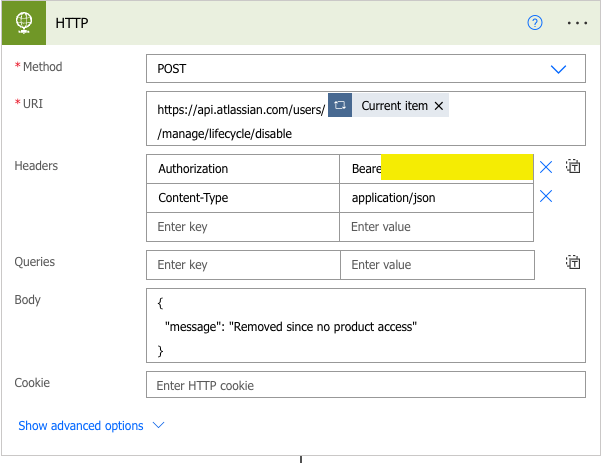Image resolution: width=608 pixels, height=463 pixels.
Task: Edit the application/json header value
Action: [x=436, y=198]
